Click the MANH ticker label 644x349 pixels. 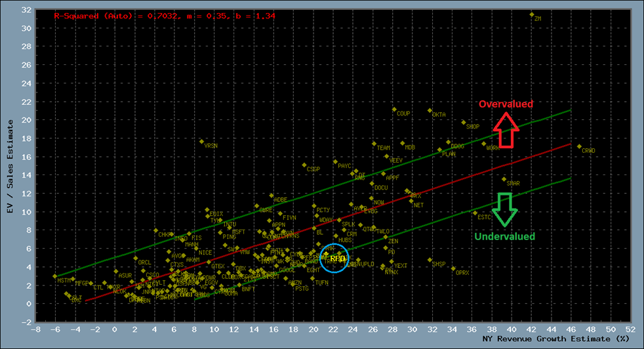(191, 245)
